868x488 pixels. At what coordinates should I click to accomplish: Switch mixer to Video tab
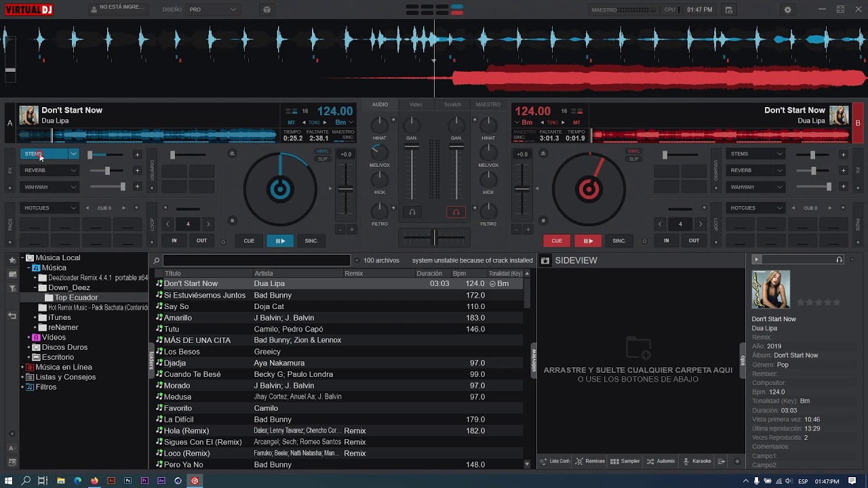(416, 104)
